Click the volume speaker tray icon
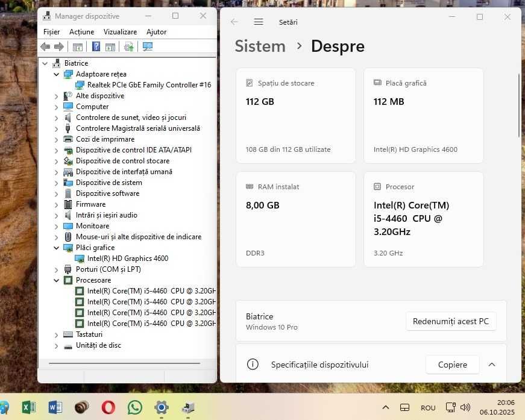Viewport: 525px width, 420px height. pos(465,407)
